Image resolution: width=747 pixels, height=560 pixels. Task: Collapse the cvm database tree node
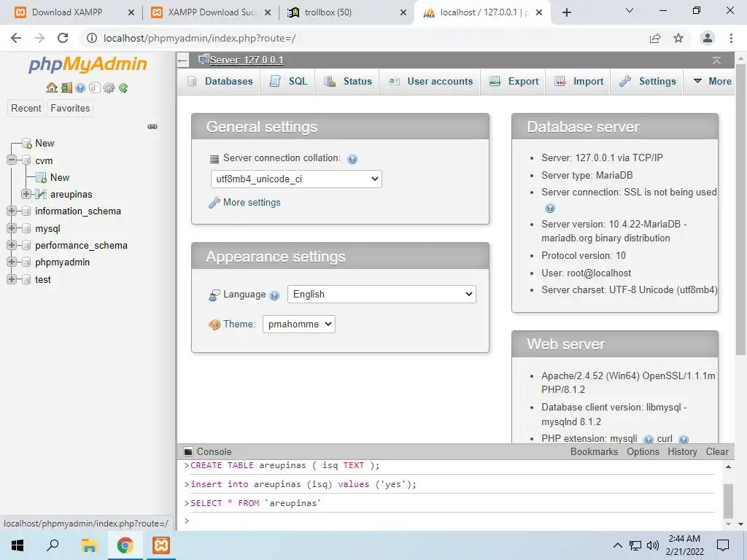click(12, 160)
